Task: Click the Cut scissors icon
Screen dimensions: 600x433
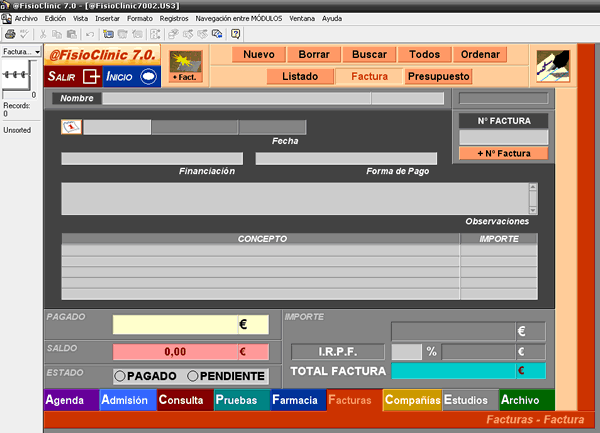Action: (43, 34)
